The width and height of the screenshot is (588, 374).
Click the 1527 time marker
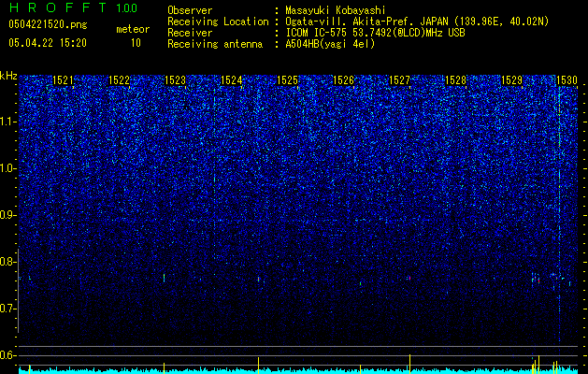click(399, 80)
